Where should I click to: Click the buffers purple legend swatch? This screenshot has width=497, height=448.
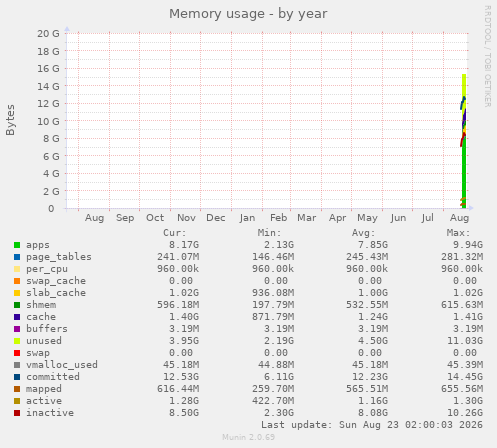tap(17, 329)
